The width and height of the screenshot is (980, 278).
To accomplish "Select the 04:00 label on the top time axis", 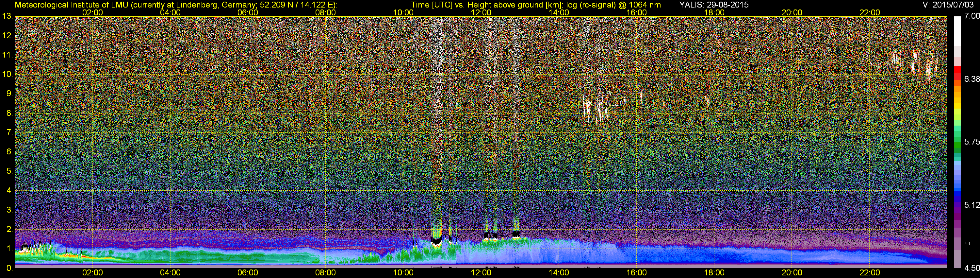I will (x=170, y=12).
